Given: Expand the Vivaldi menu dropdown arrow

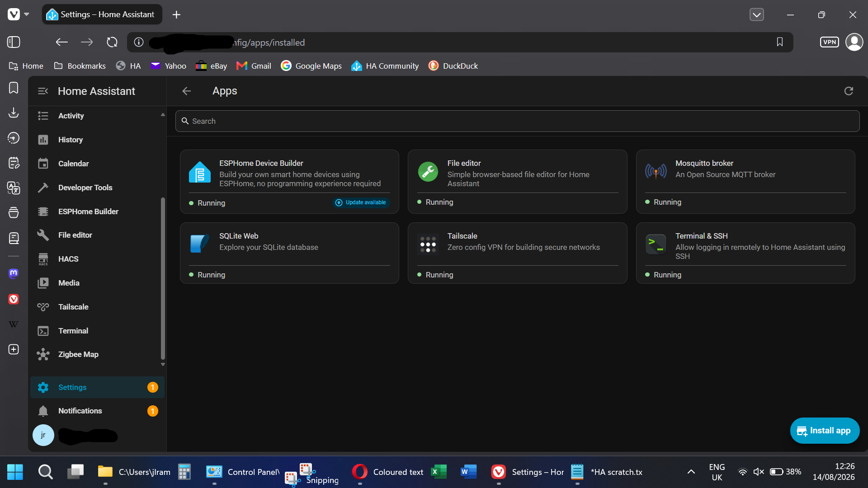Looking at the screenshot, I should tap(27, 14).
